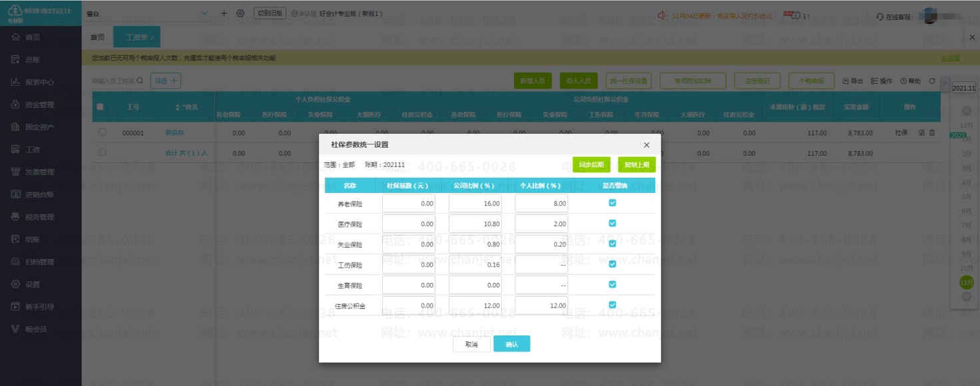The width and height of the screenshot is (980, 386).
Task: Click the 税务管理 sidebar icon
Action: 15,217
